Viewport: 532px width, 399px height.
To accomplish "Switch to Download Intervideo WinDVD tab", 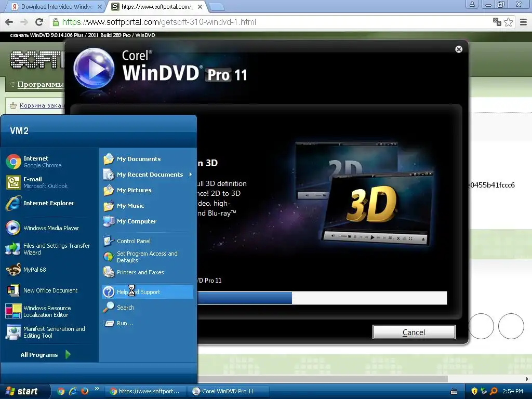I will tap(56, 6).
